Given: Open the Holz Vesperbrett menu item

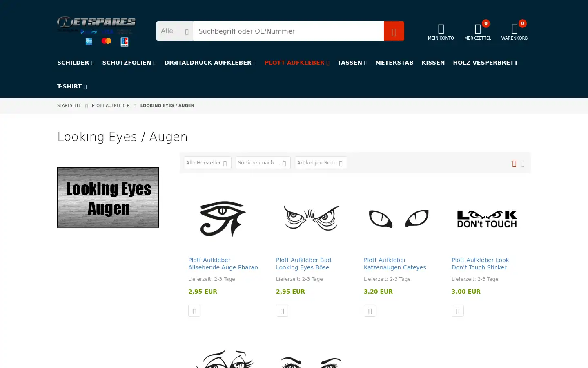Looking at the screenshot, I should 485,63.
